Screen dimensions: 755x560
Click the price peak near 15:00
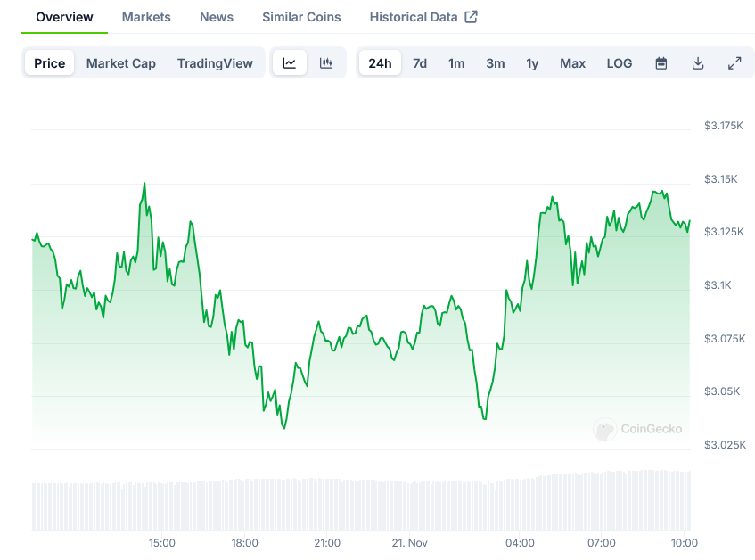click(x=144, y=184)
